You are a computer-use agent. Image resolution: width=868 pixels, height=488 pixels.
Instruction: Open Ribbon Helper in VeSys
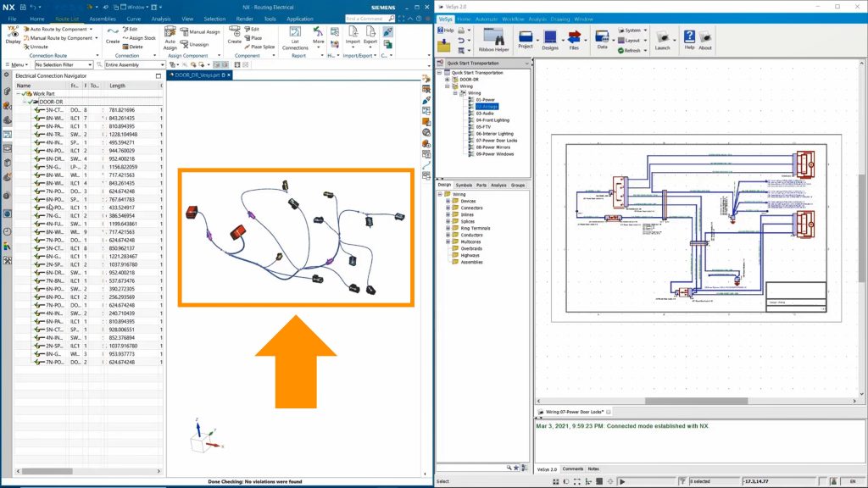coord(494,40)
